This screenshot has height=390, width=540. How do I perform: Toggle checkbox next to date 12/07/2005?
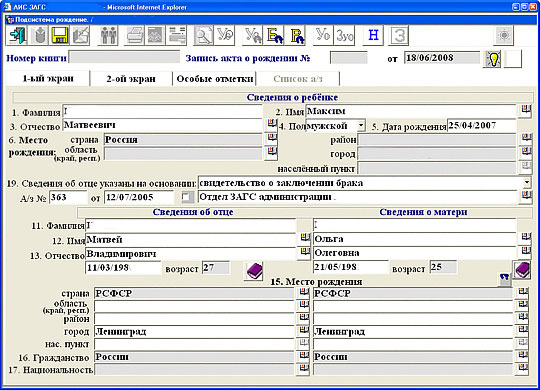pos(186,197)
